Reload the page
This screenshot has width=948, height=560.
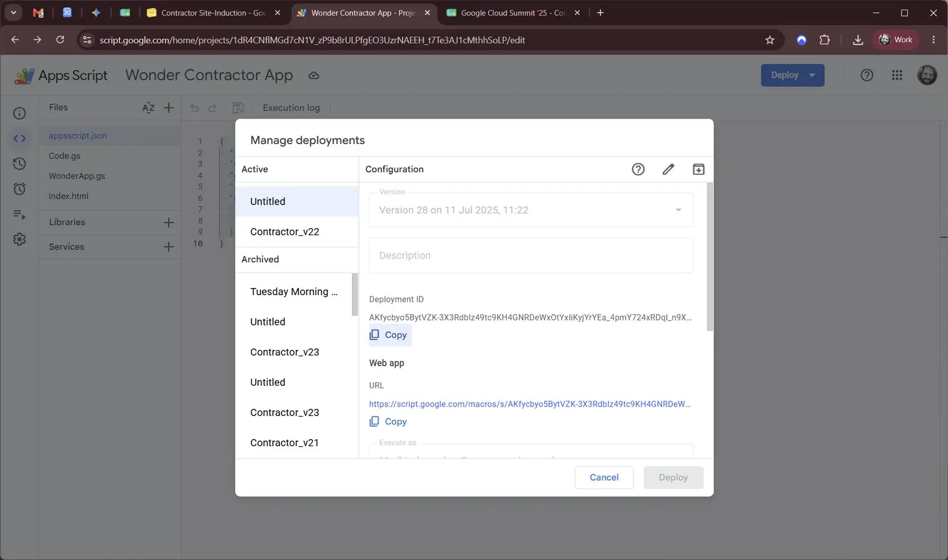pyautogui.click(x=60, y=40)
